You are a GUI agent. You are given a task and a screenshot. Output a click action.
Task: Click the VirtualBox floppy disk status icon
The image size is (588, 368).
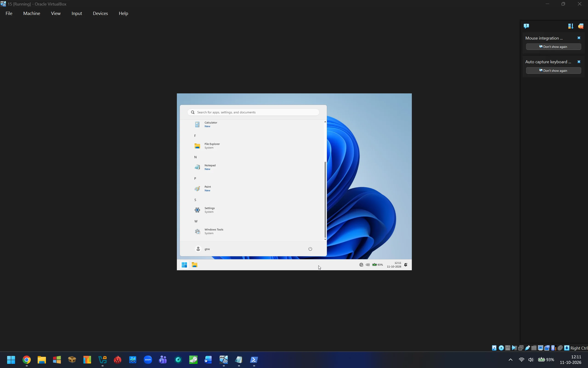click(x=508, y=348)
